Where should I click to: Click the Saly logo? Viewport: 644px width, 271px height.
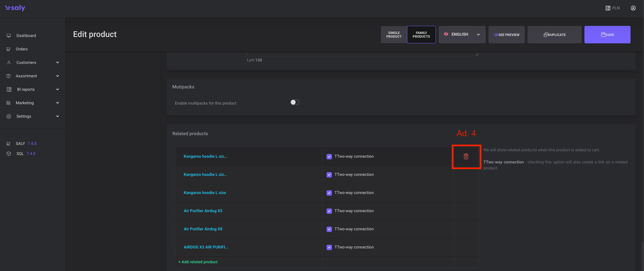tap(15, 8)
